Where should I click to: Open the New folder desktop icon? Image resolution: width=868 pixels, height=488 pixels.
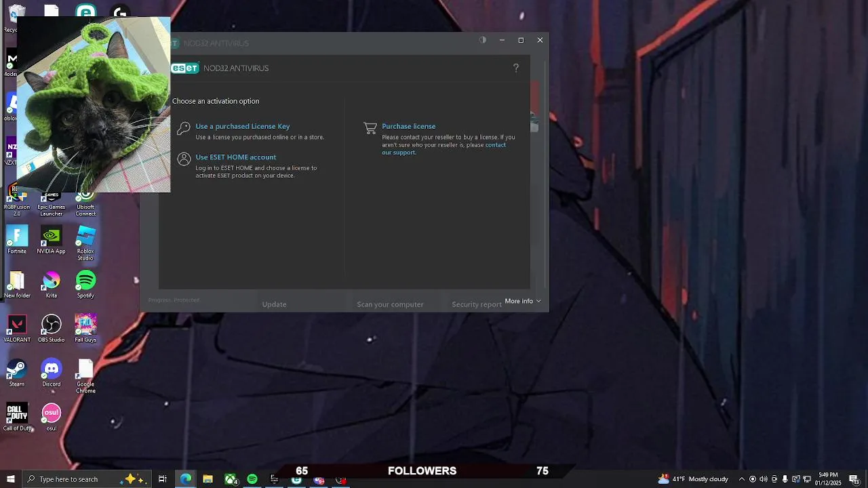click(17, 285)
